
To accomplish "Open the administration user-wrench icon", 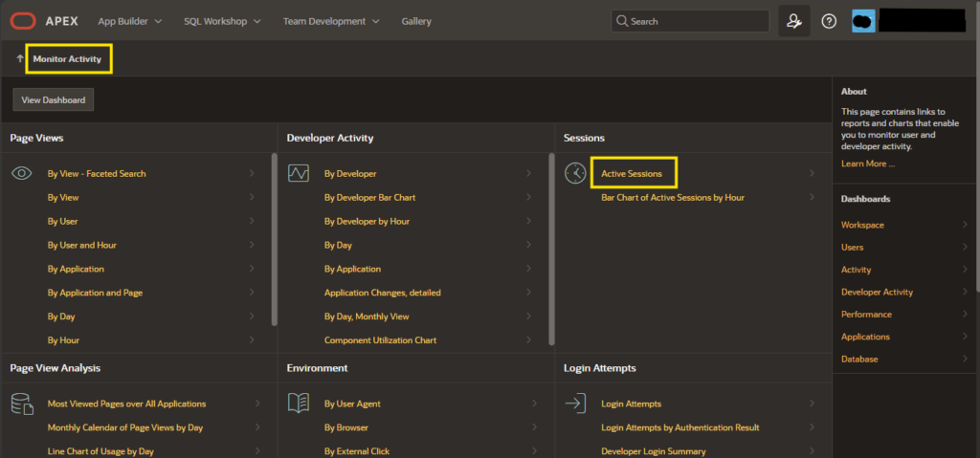I will pos(793,21).
